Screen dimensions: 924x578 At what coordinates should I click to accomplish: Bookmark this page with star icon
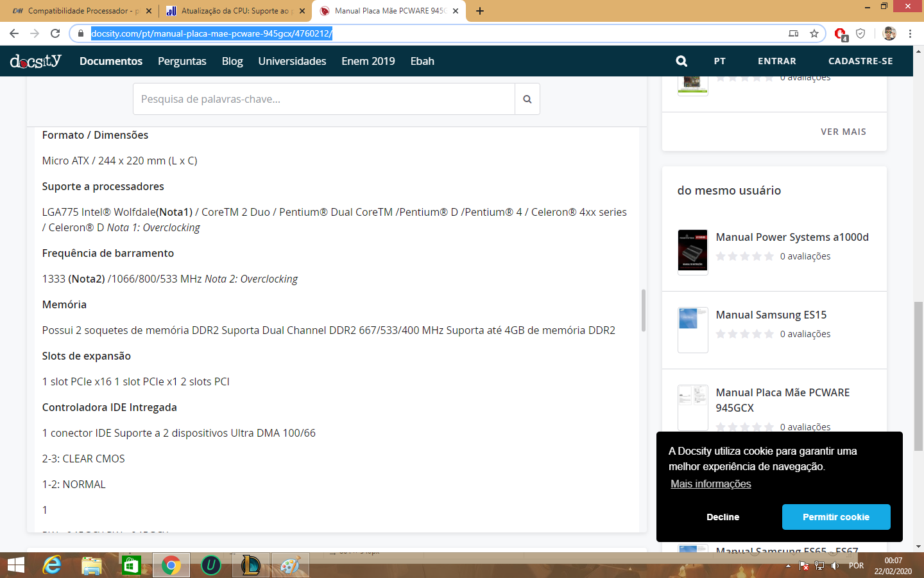tap(814, 33)
